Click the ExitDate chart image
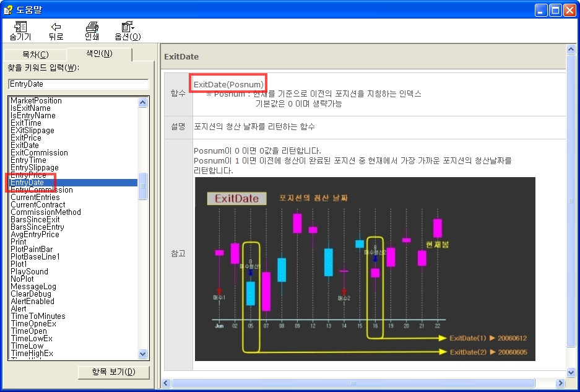This screenshot has width=580, height=392. [365, 269]
